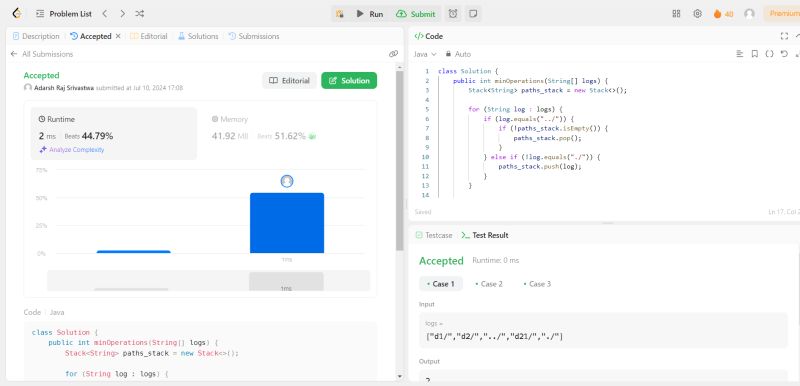This screenshot has height=386, width=800.
Task: Open the notes sticky icon
Action: click(473, 14)
